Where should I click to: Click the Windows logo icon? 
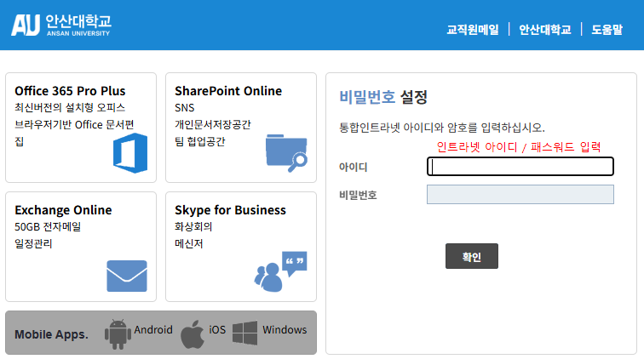click(245, 333)
